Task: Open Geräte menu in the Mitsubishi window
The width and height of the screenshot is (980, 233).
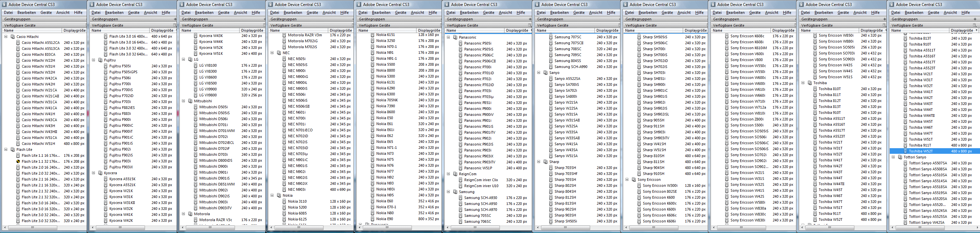Action: [224, 13]
